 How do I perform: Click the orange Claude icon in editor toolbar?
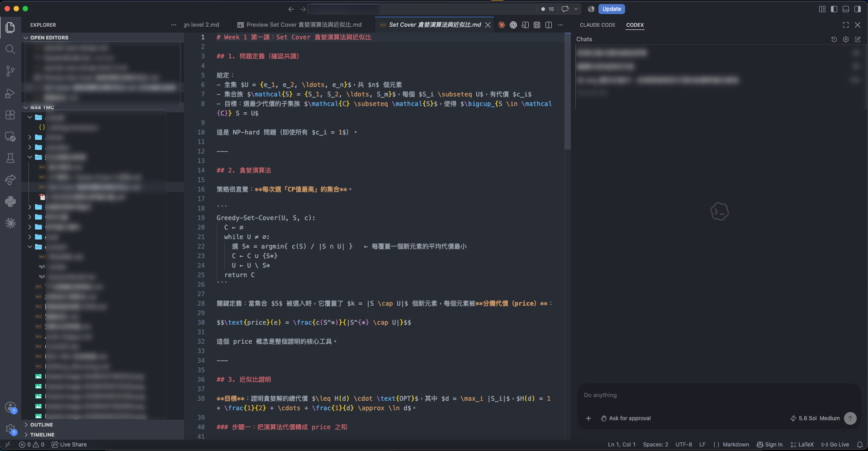pyautogui.click(x=502, y=25)
